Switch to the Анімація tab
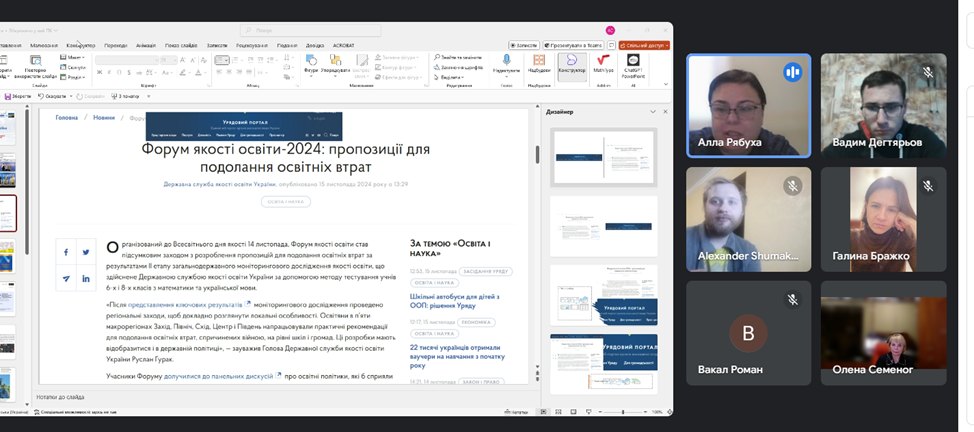Image resolution: width=974 pixels, height=432 pixels. point(146,45)
